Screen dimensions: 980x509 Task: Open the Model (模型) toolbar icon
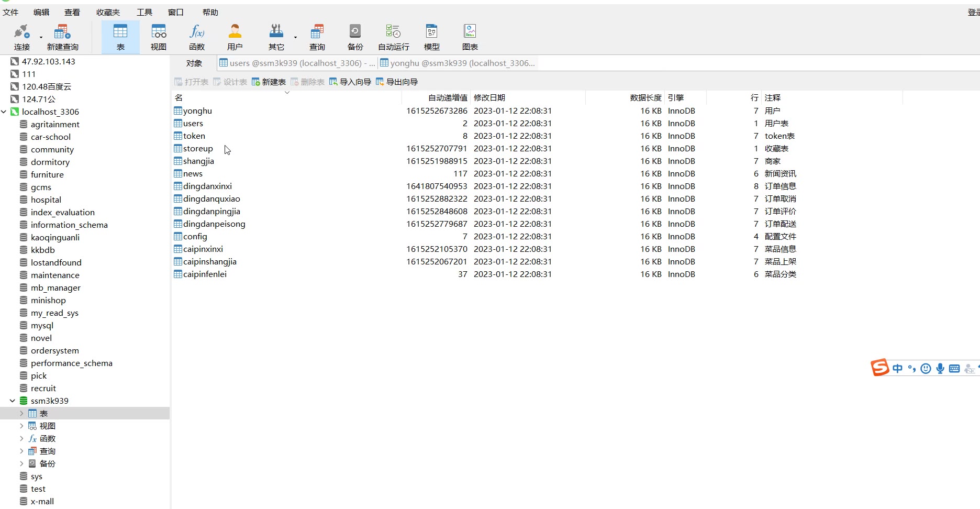point(432,32)
